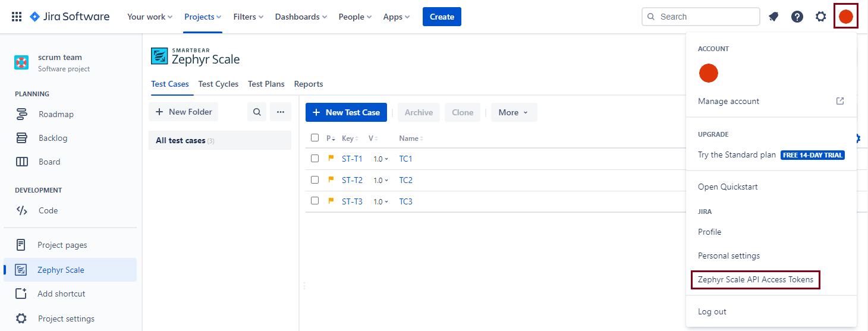The image size is (868, 331).
Task: Expand the Projects dropdown menu
Action: coord(203,17)
